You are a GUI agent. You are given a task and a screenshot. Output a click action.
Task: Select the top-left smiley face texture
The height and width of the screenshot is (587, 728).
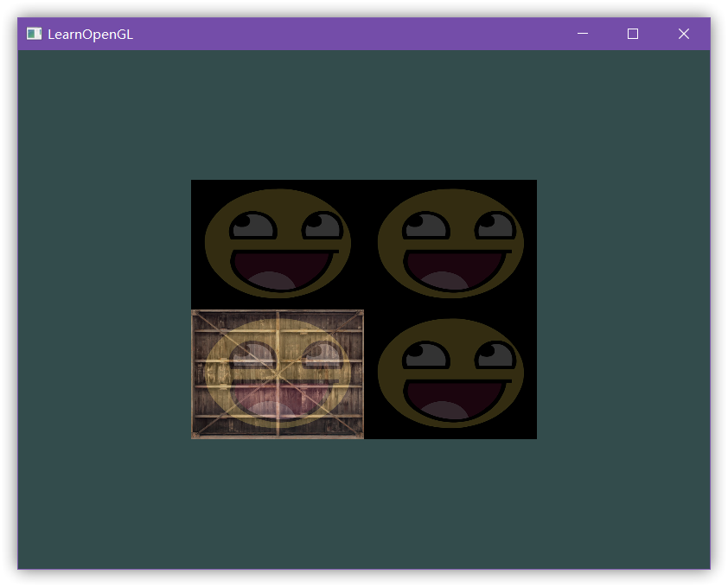(278, 244)
